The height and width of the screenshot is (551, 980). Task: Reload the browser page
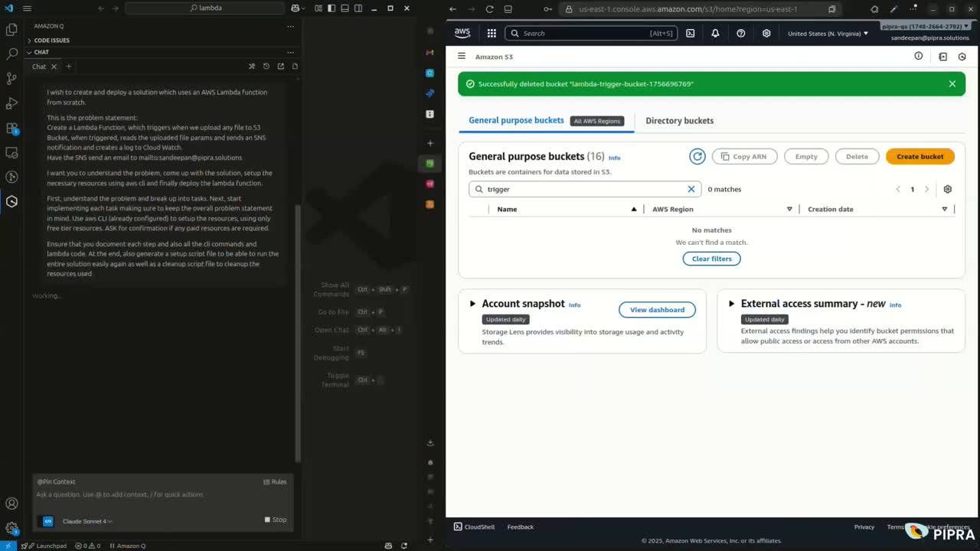click(x=489, y=9)
